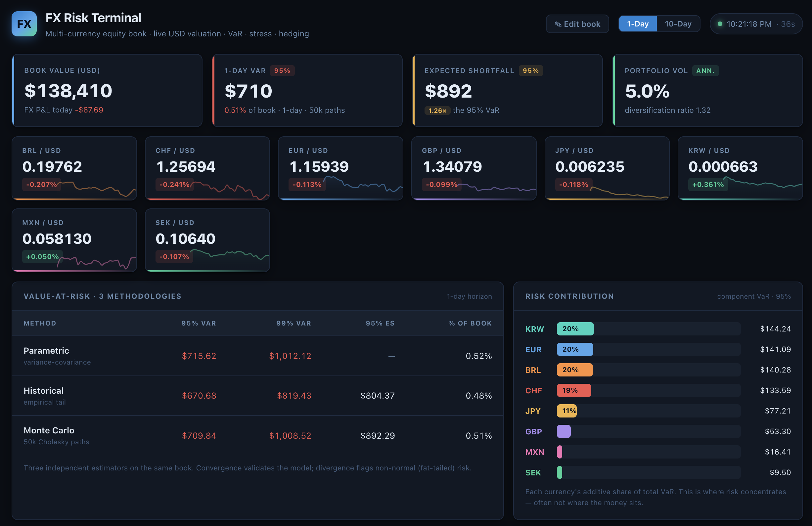The width and height of the screenshot is (812, 526).
Task: Click the EUR 20% contribution bar
Action: pyautogui.click(x=575, y=349)
